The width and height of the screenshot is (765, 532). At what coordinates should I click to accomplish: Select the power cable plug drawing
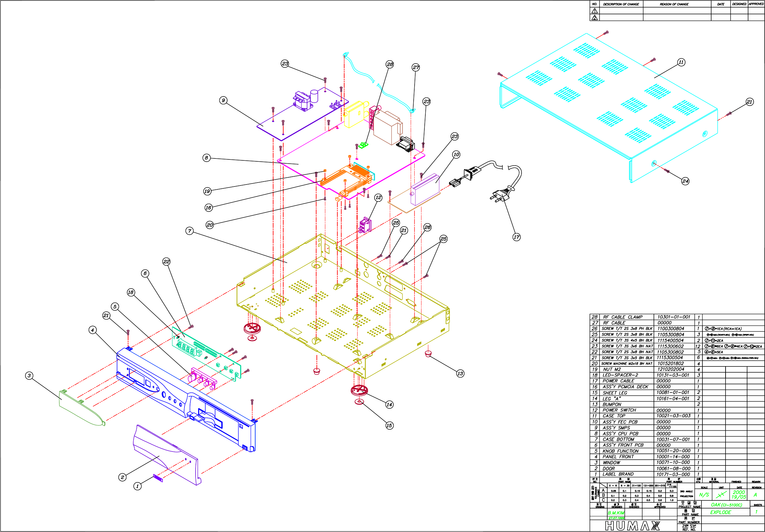pos(502,195)
